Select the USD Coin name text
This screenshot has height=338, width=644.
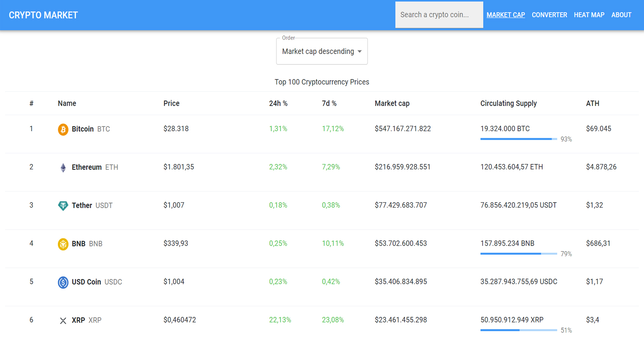(x=86, y=282)
